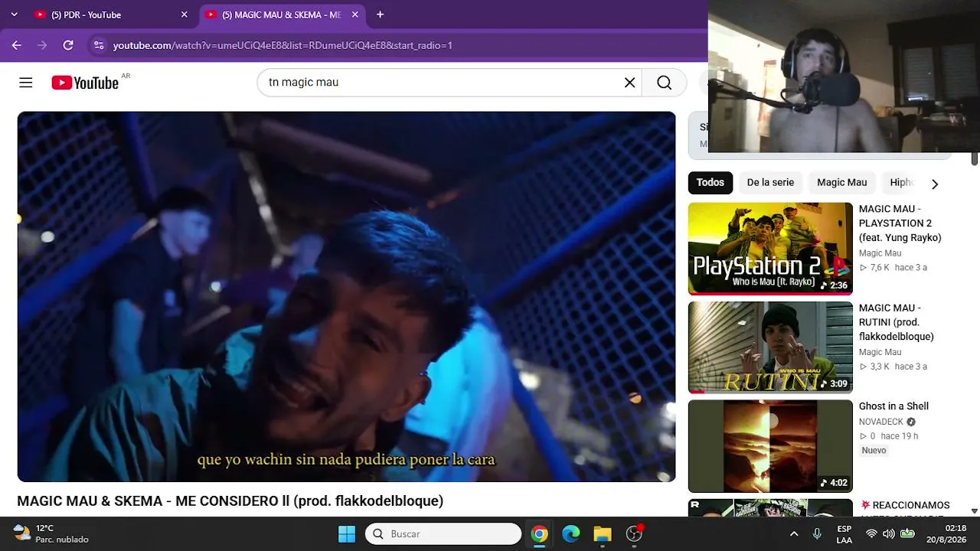Click the browser address bar URL
The height and width of the screenshot is (551, 980).
pos(283,45)
